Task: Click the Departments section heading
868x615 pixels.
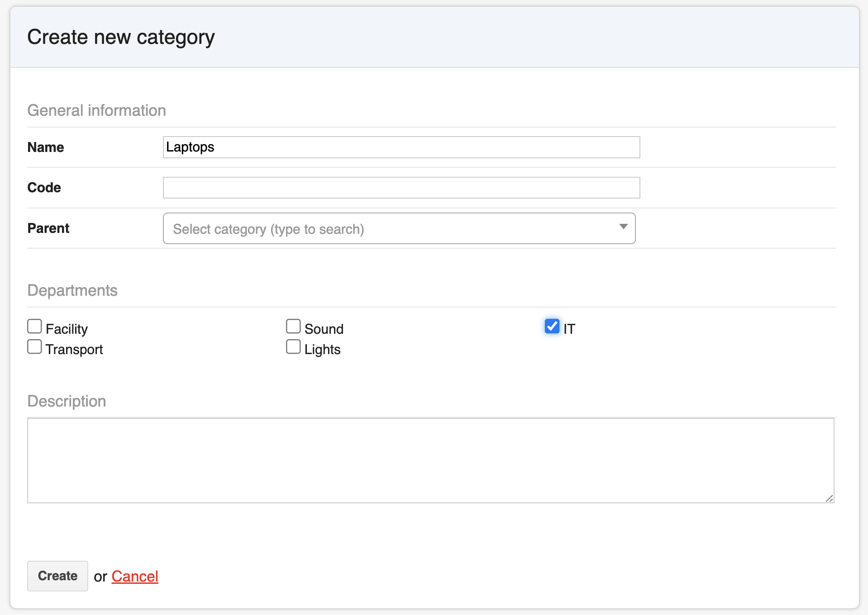Action: tap(72, 290)
